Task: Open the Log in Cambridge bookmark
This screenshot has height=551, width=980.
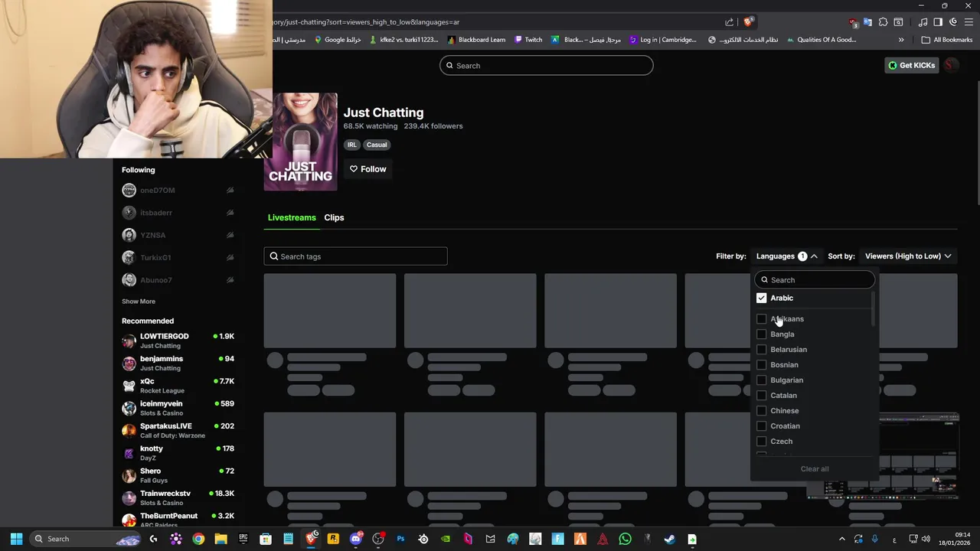Action: (x=663, y=40)
